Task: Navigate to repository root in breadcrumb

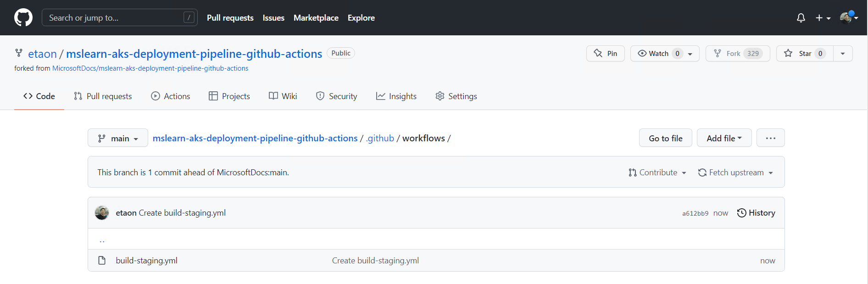Action: pyautogui.click(x=255, y=138)
